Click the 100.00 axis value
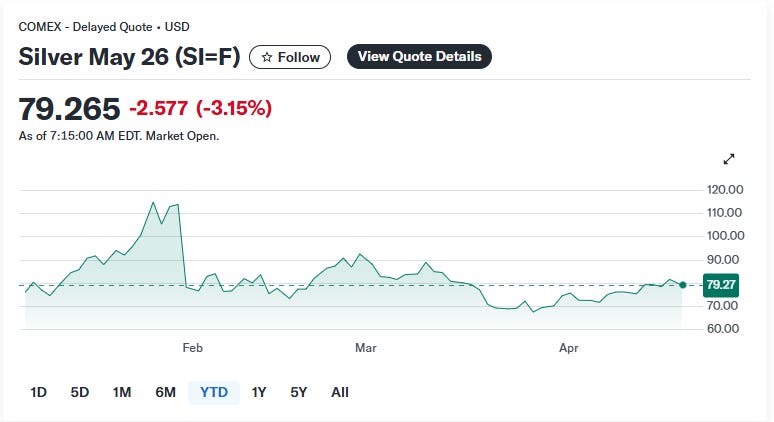This screenshot has width=774, height=422. [x=725, y=236]
